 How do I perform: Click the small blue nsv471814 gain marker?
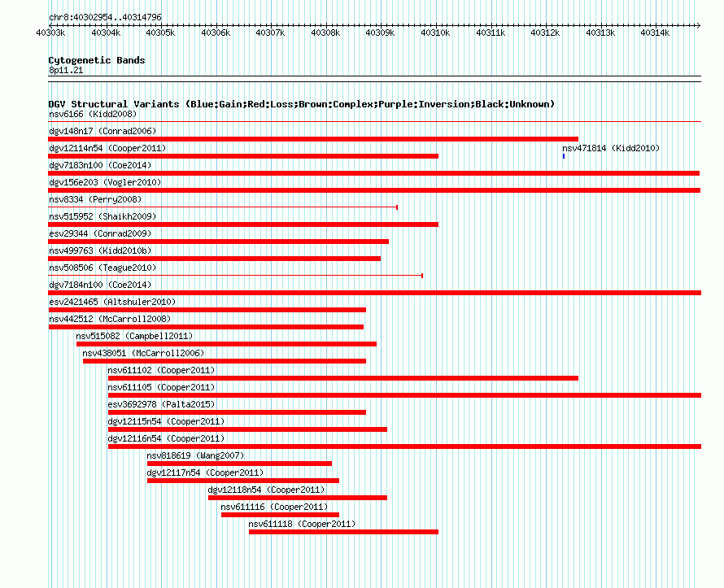click(563, 156)
